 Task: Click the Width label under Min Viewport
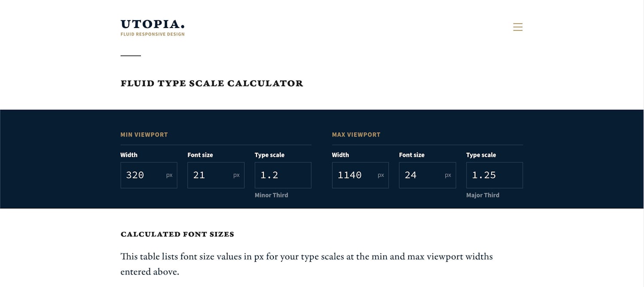pos(129,155)
